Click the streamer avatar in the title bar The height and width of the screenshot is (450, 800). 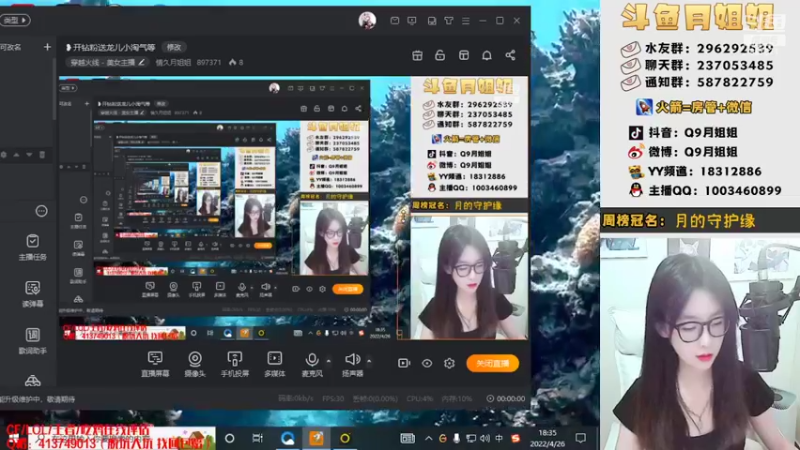(x=367, y=20)
